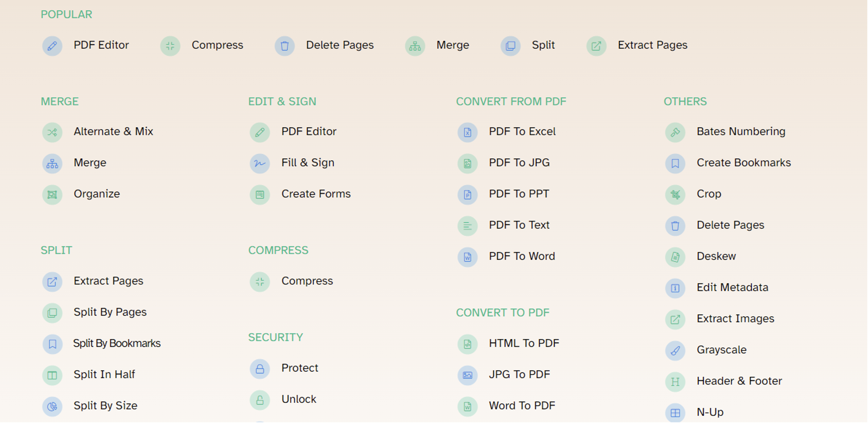Open Extract Pages under Split section
The image size is (868, 423).
click(108, 281)
